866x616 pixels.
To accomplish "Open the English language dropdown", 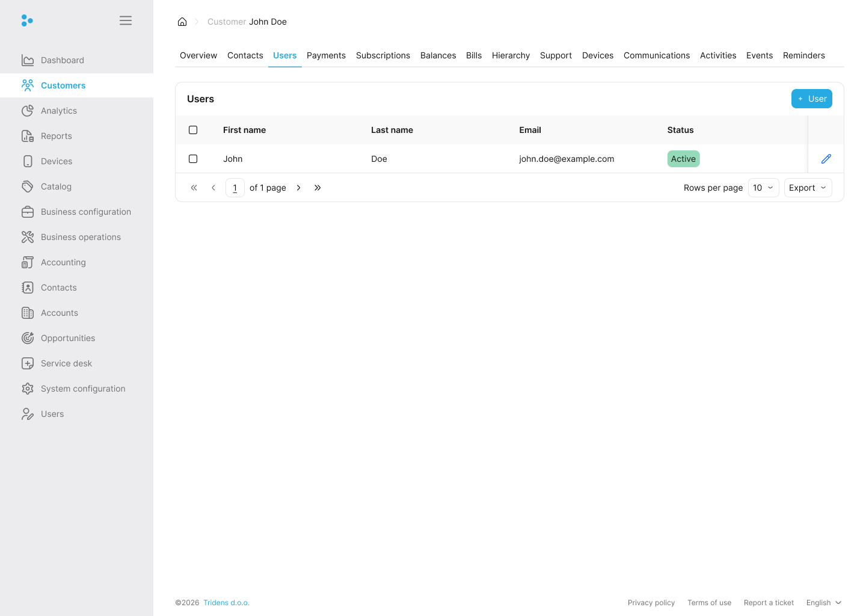I will pyautogui.click(x=823, y=603).
